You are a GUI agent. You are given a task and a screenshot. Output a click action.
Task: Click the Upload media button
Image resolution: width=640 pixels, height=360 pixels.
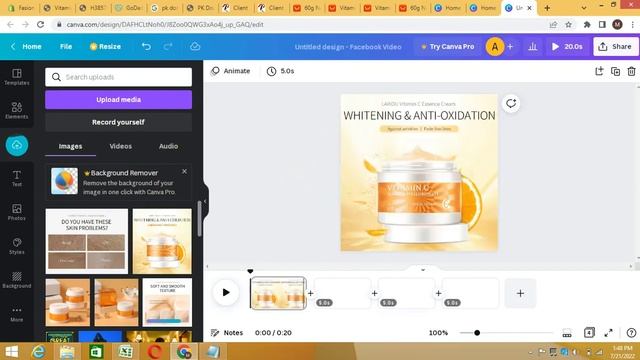[118, 100]
